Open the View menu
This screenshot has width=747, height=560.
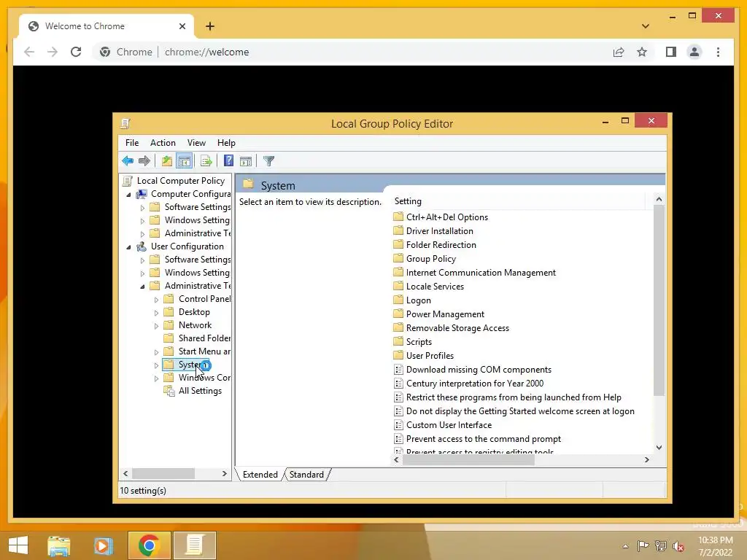[x=196, y=143]
